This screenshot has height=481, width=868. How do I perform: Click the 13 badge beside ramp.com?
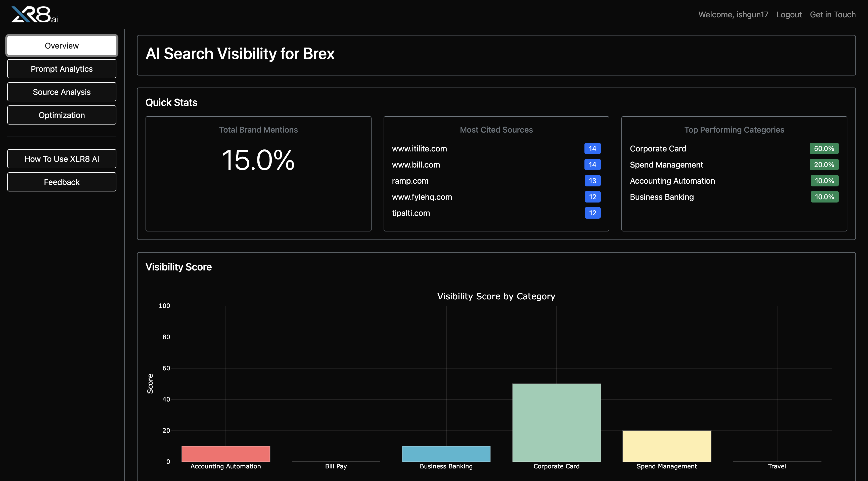592,181
